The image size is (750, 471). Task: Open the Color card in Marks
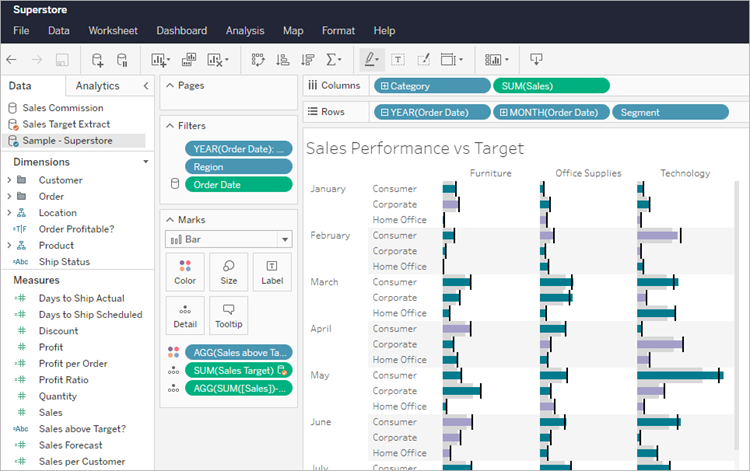185,272
